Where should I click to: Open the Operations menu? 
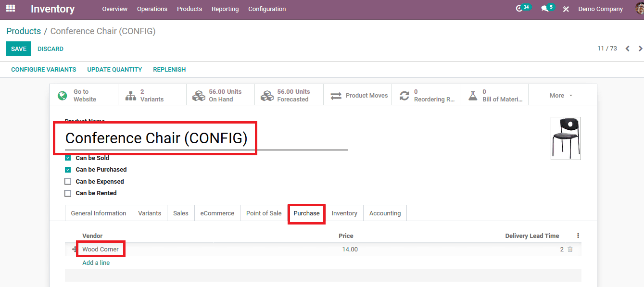tap(152, 9)
